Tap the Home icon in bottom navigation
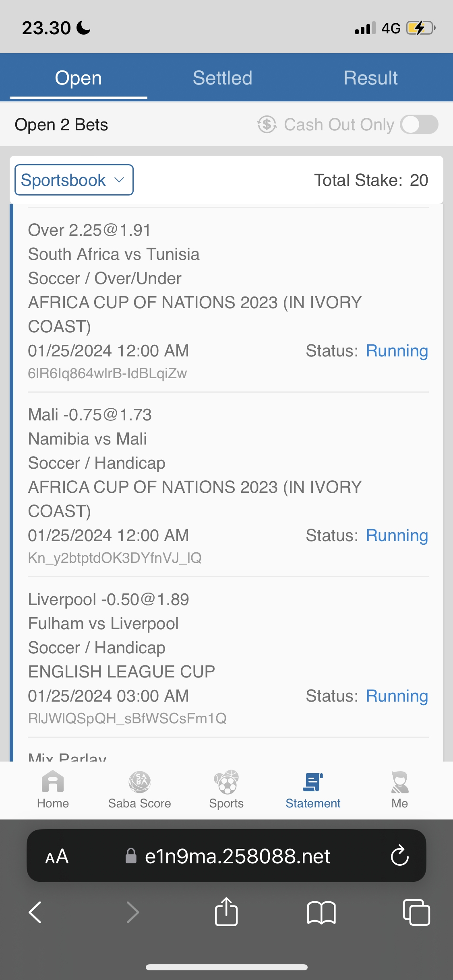 (53, 782)
